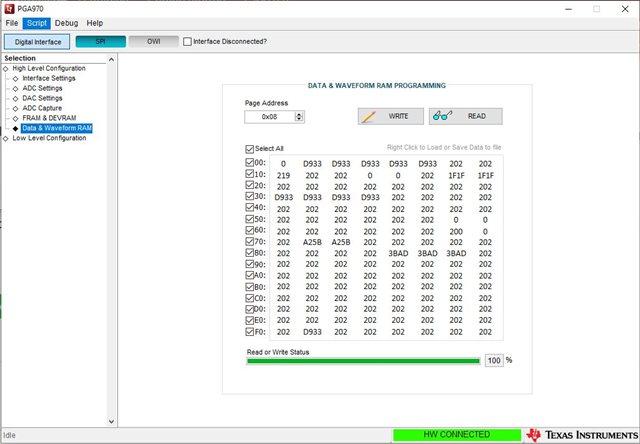Screen dimensions: 640x444
Task: Uncheck the row 10 checkbox
Action: pyautogui.click(x=249, y=174)
